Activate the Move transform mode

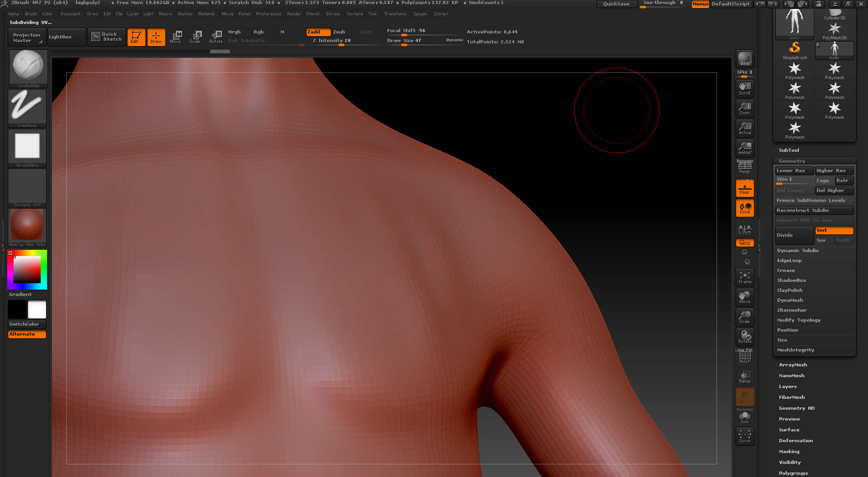tap(176, 37)
